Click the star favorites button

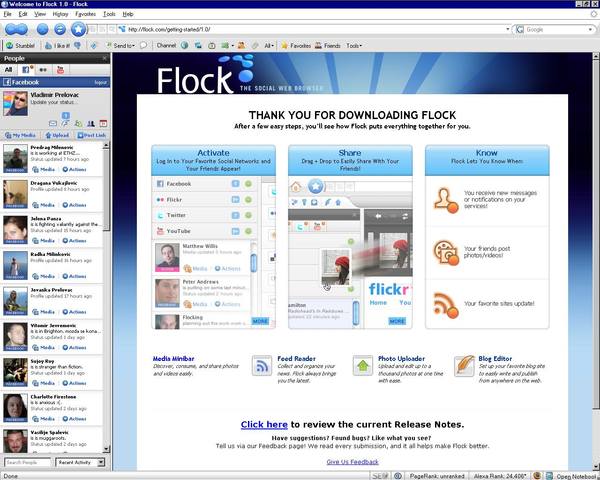(78, 29)
